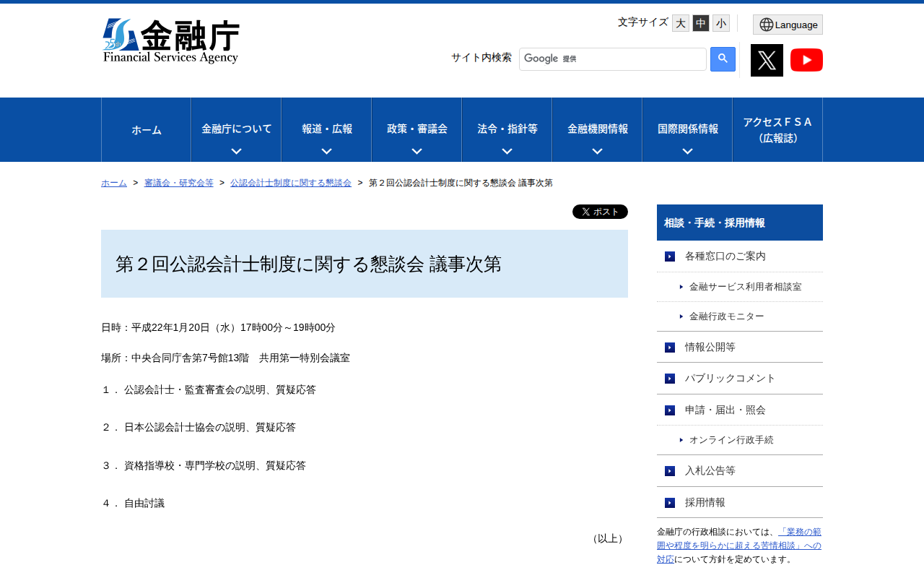Select ホーム in the navigation bar
The width and height of the screenshot is (924, 578).
pyautogui.click(x=146, y=129)
